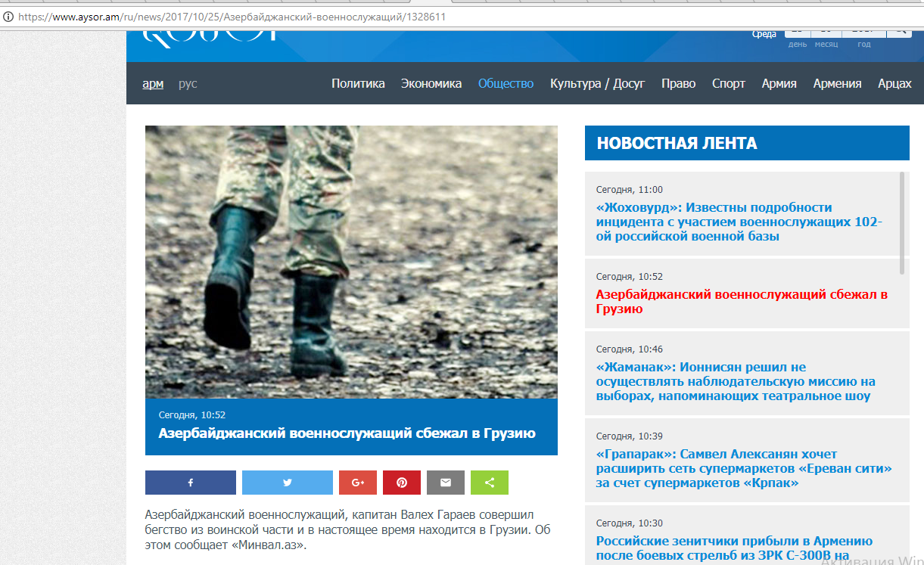Click the 'Среда' weekday label
924x565 pixels.
pyautogui.click(x=764, y=35)
